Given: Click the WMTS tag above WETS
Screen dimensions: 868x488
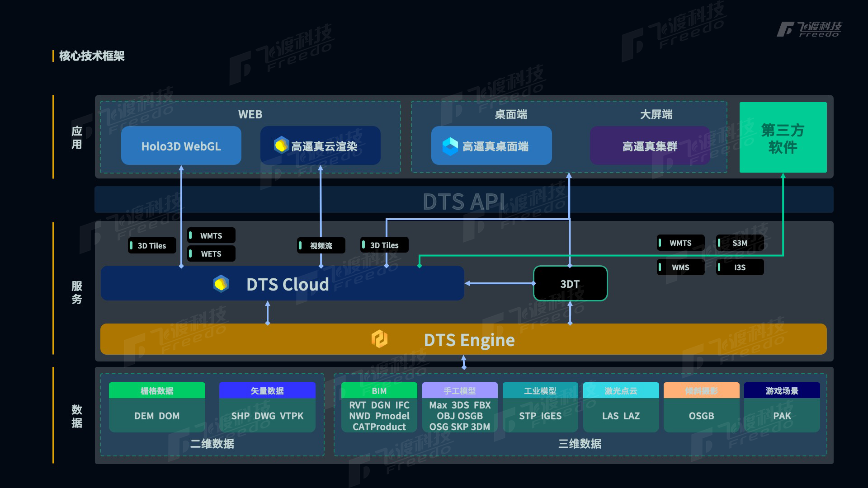Looking at the screenshot, I should coord(211,235).
